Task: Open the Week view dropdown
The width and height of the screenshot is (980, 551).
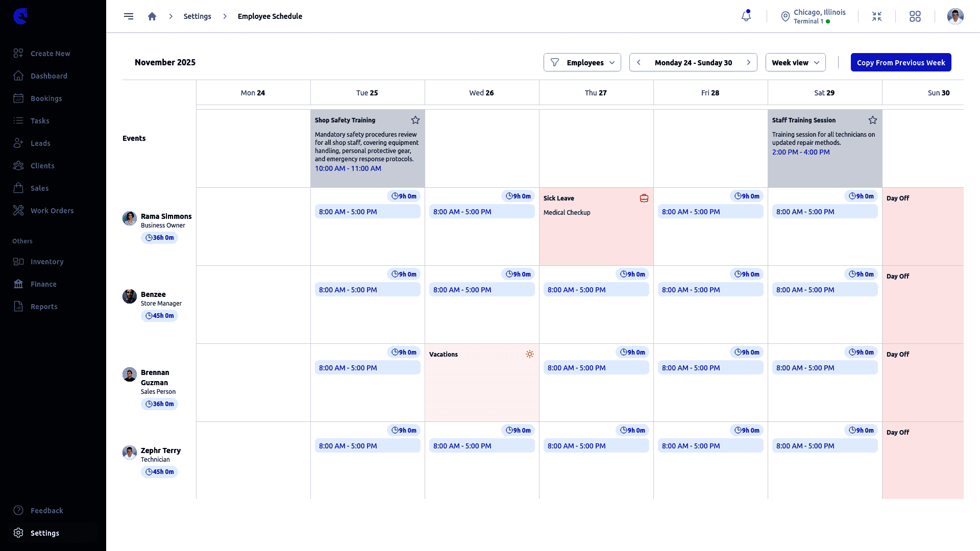Action: 795,62
